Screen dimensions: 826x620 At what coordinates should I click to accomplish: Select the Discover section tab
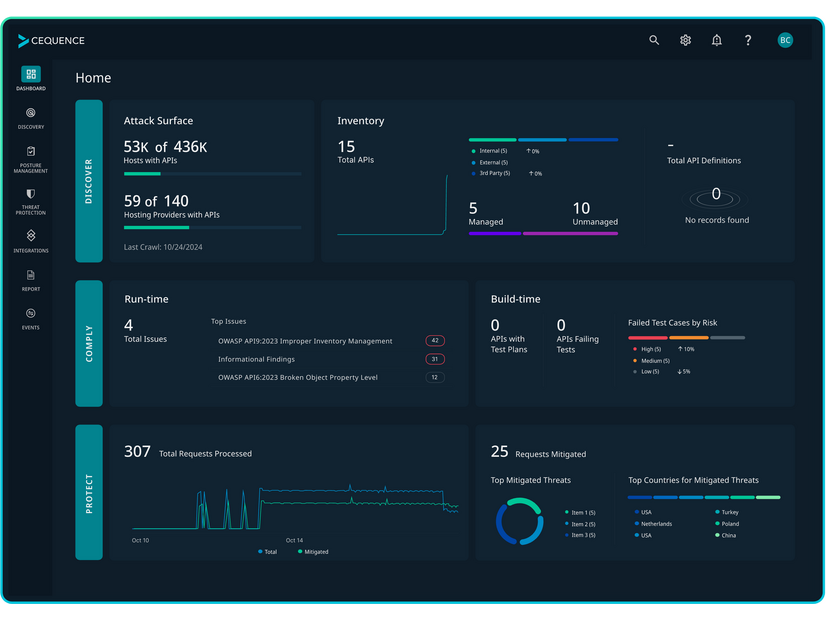pyautogui.click(x=89, y=181)
